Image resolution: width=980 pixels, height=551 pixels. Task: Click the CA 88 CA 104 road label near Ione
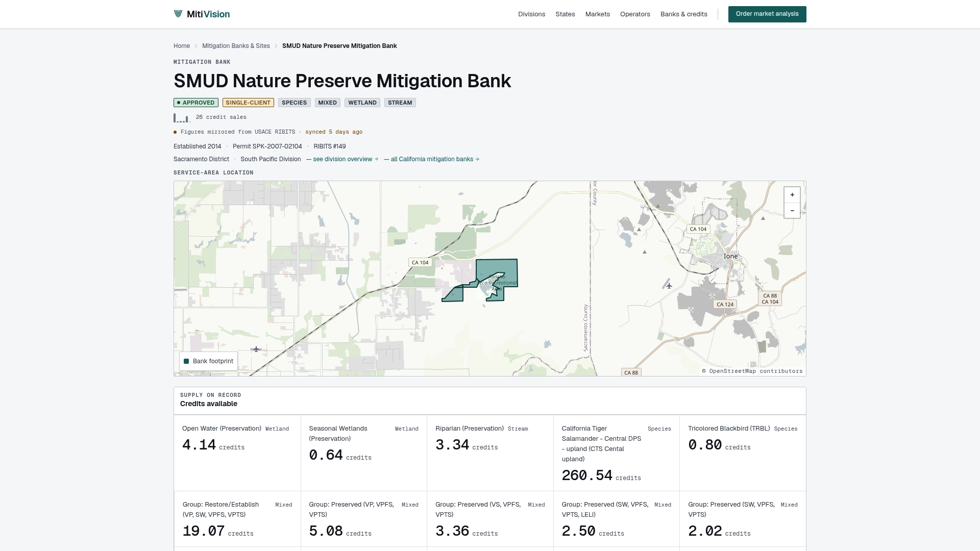point(770,299)
